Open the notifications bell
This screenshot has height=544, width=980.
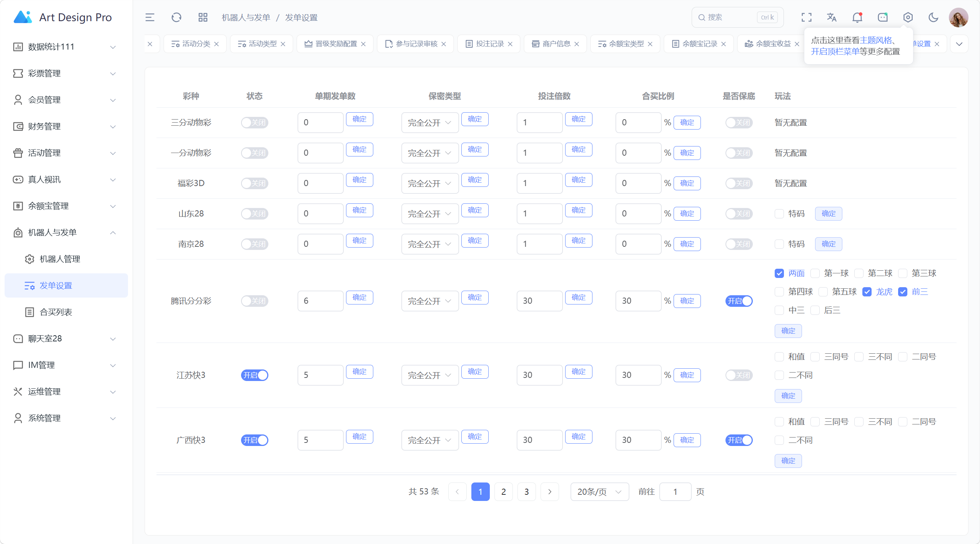[x=857, y=17]
